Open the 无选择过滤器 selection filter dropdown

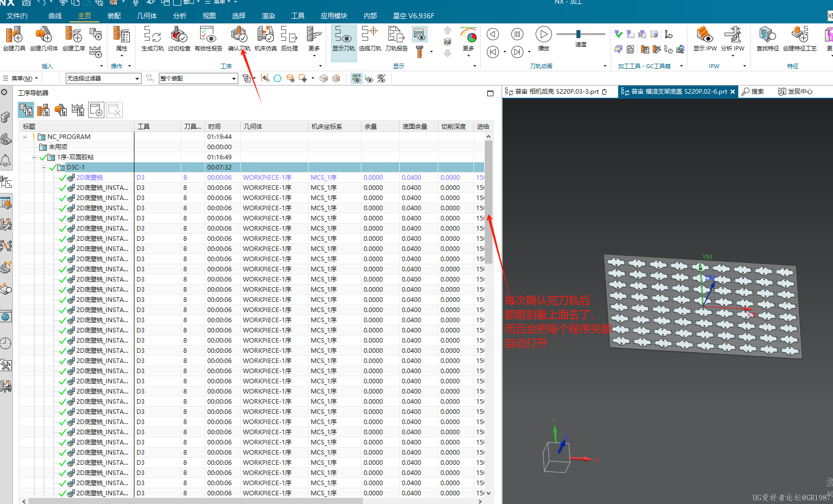point(103,78)
